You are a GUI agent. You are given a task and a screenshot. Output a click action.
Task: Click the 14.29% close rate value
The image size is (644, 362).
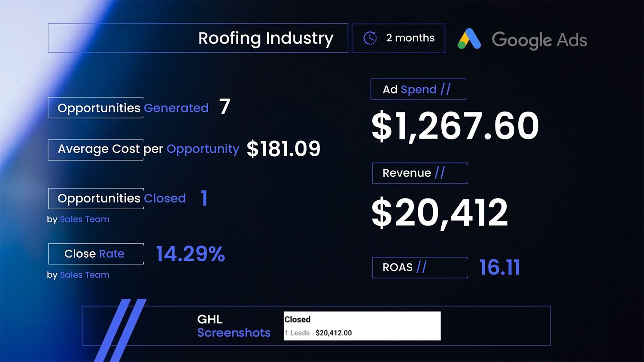[190, 254]
